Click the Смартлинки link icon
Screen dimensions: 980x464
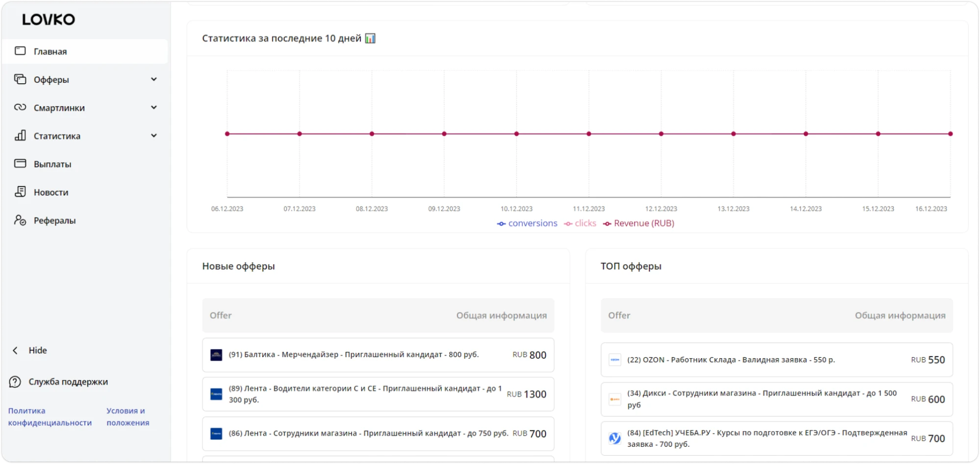pyautogui.click(x=20, y=107)
